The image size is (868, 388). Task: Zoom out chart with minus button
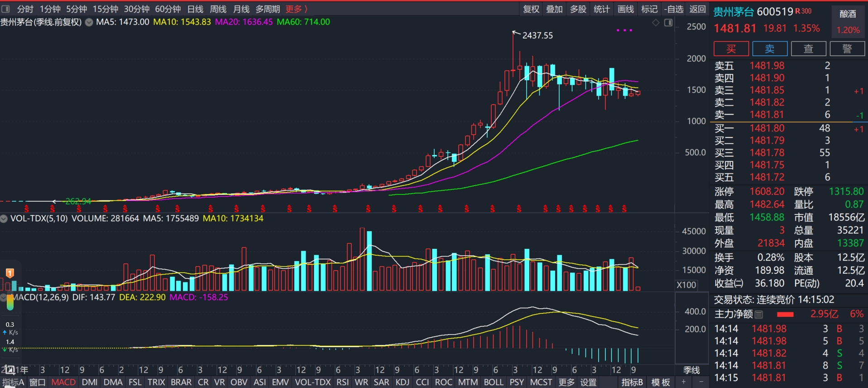click(701, 382)
